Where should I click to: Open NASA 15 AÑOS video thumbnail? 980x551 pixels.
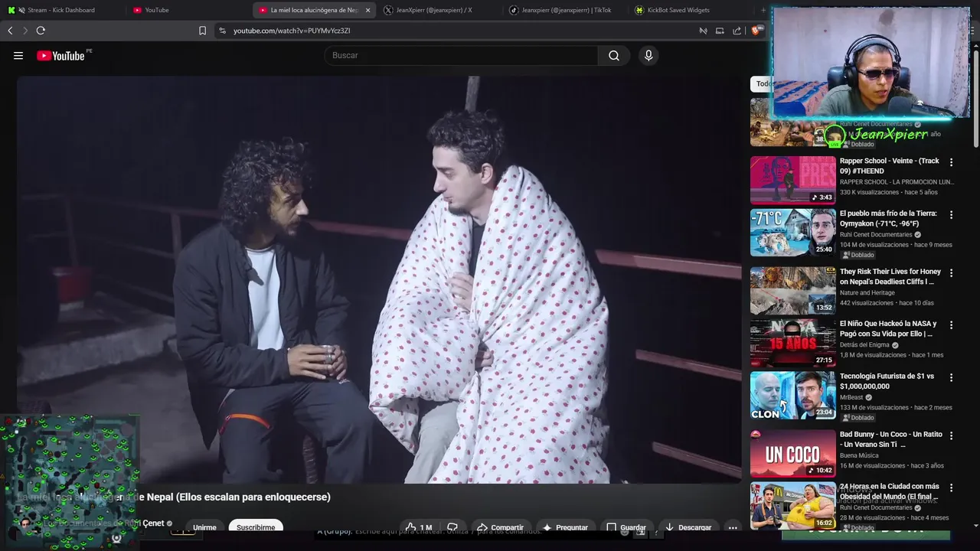click(x=792, y=343)
